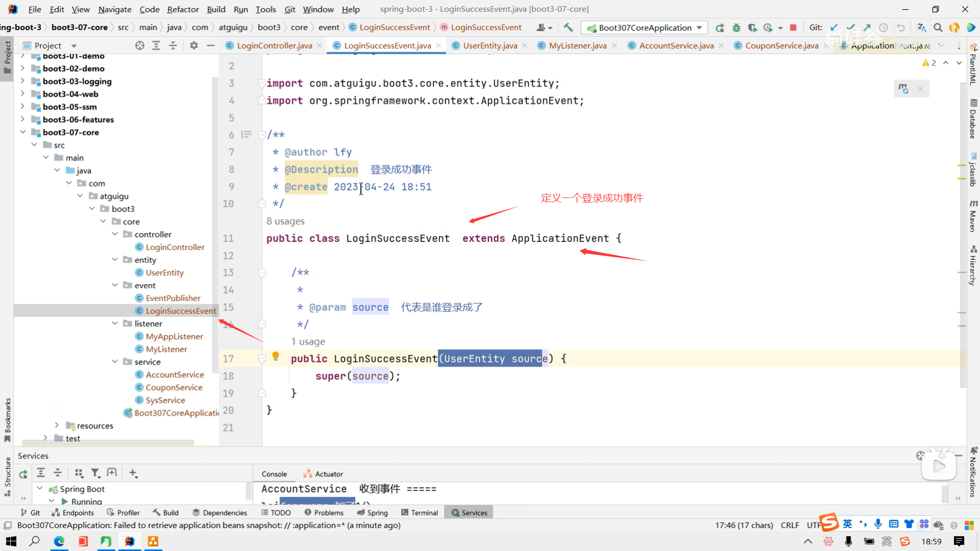Expand the resources folder
The height and width of the screenshot is (551, 980).
click(57, 425)
